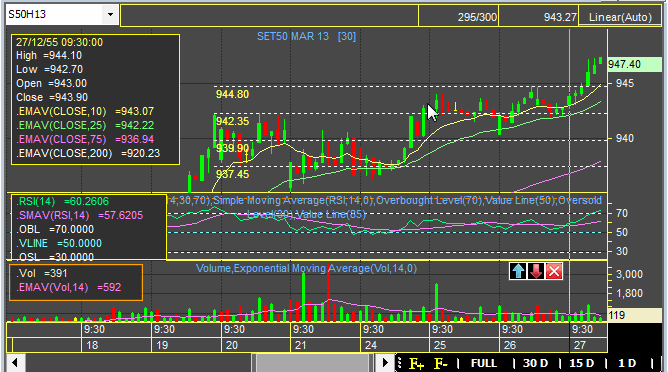Select the 15 D time range
This screenshot has width=668, height=372.
click(582, 363)
